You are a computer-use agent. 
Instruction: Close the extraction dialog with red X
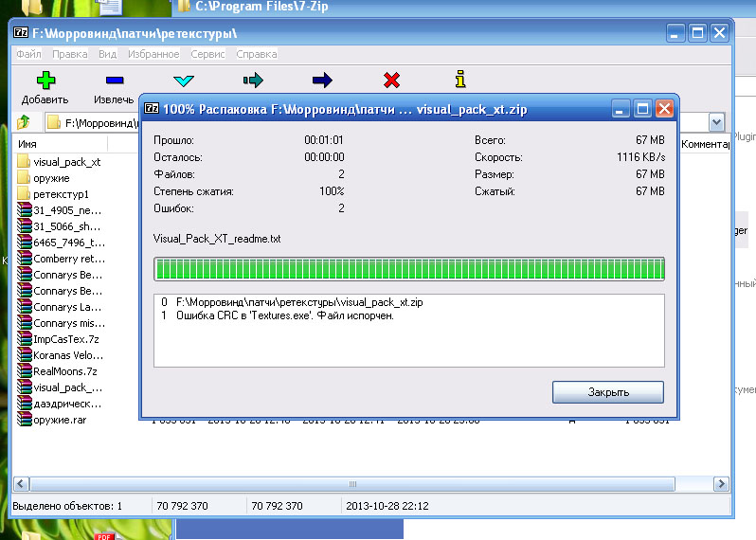pos(664,109)
